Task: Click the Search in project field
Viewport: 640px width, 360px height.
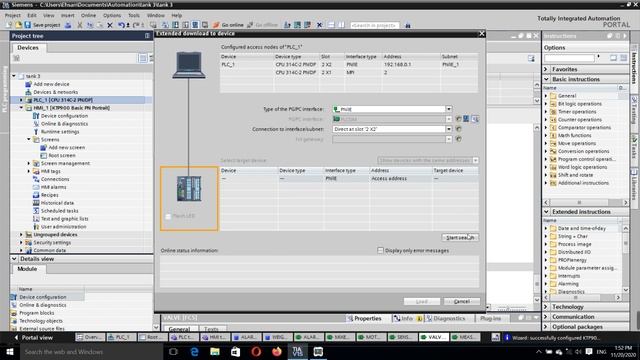Action: click(x=374, y=25)
